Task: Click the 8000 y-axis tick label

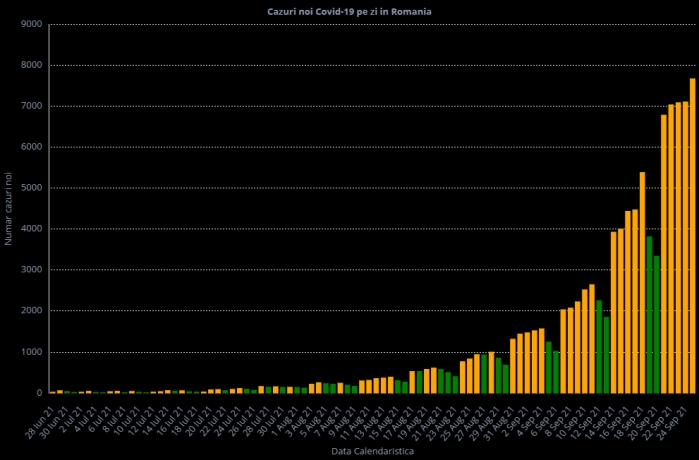Action: pos(31,65)
